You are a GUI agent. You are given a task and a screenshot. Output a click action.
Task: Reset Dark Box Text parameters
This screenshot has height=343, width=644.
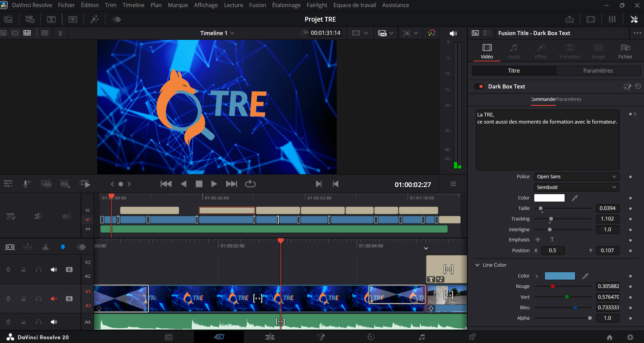[x=638, y=86]
